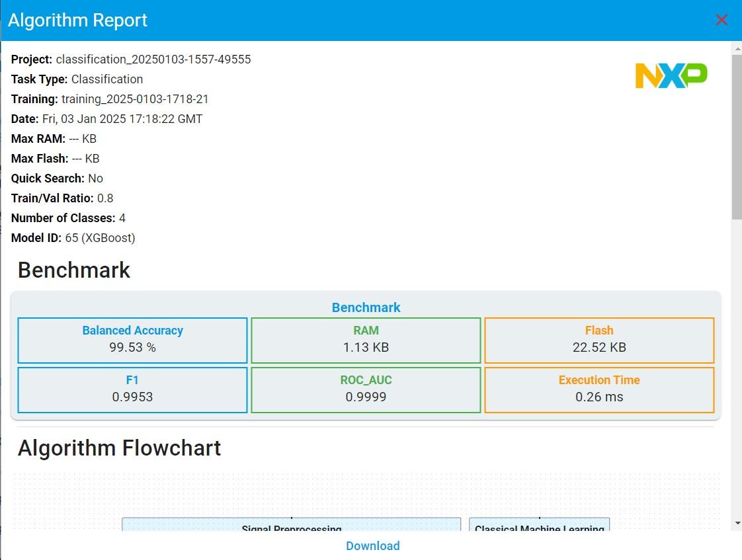Click the Signal Preprocessing flowchart block
742x560 pixels.
click(x=291, y=526)
